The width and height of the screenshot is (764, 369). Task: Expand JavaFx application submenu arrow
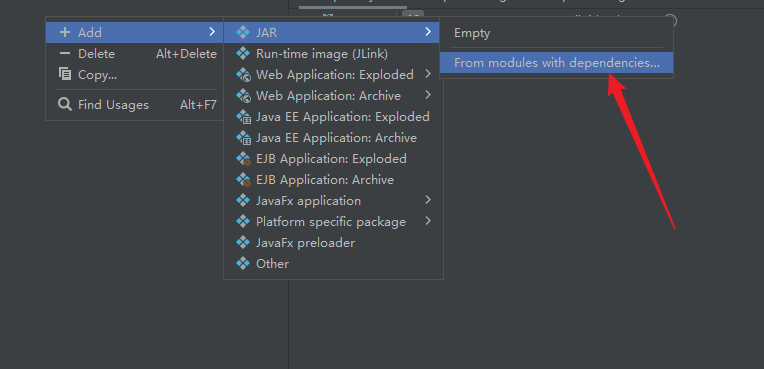(x=428, y=200)
